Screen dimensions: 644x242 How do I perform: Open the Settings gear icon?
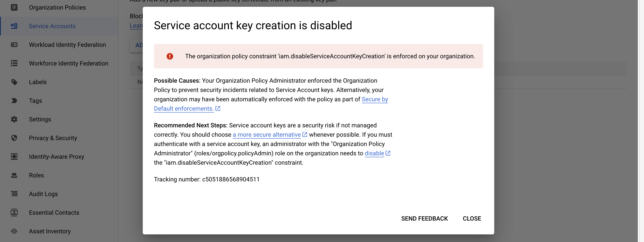(x=14, y=119)
